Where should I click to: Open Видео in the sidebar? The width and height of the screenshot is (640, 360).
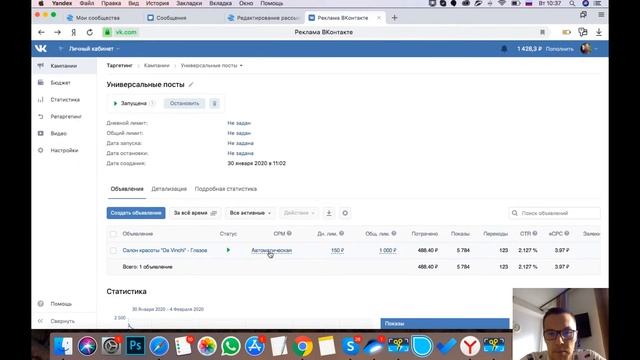point(64,133)
